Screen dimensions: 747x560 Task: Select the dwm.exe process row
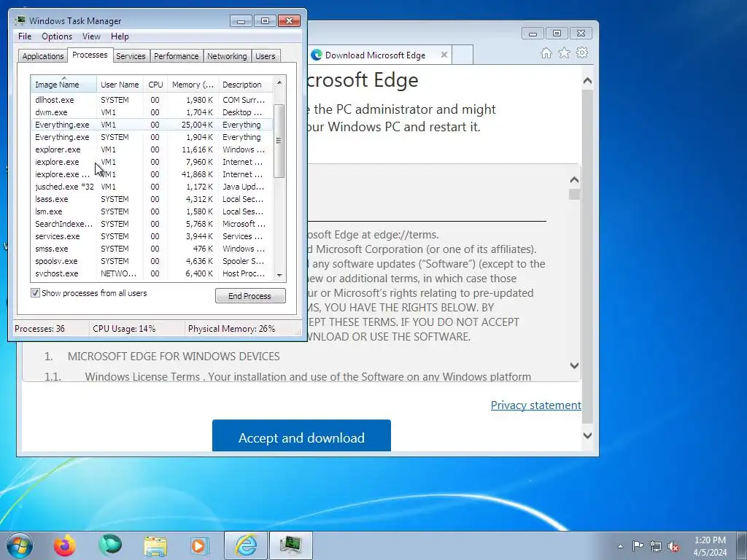click(152, 112)
